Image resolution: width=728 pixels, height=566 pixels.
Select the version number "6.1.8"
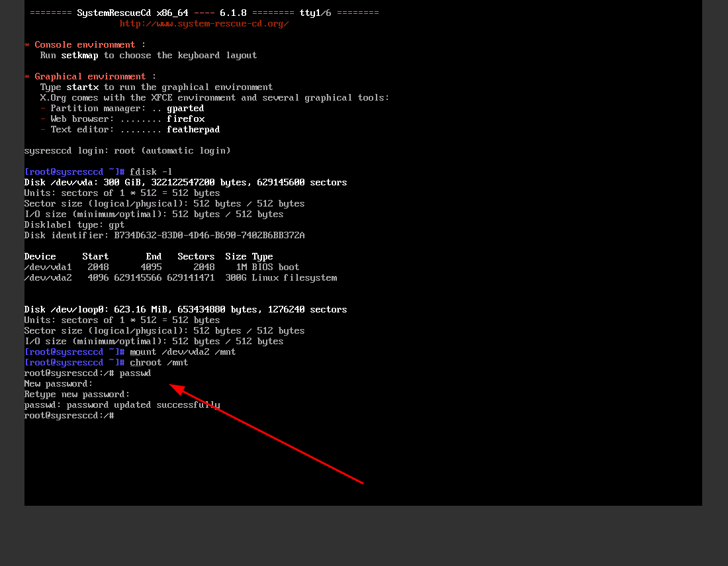233,13
